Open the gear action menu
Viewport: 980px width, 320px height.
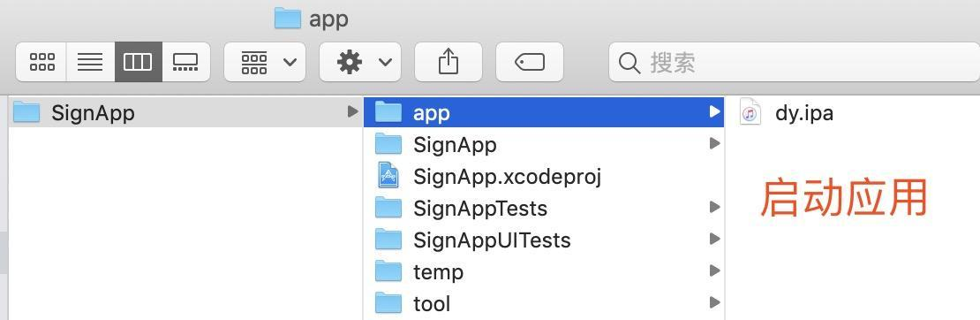pyautogui.click(x=360, y=62)
